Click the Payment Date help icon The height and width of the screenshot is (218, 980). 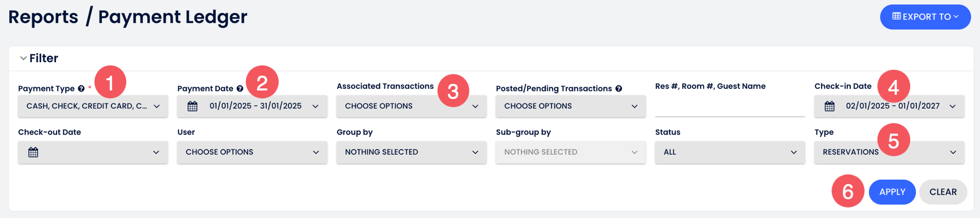coord(240,88)
